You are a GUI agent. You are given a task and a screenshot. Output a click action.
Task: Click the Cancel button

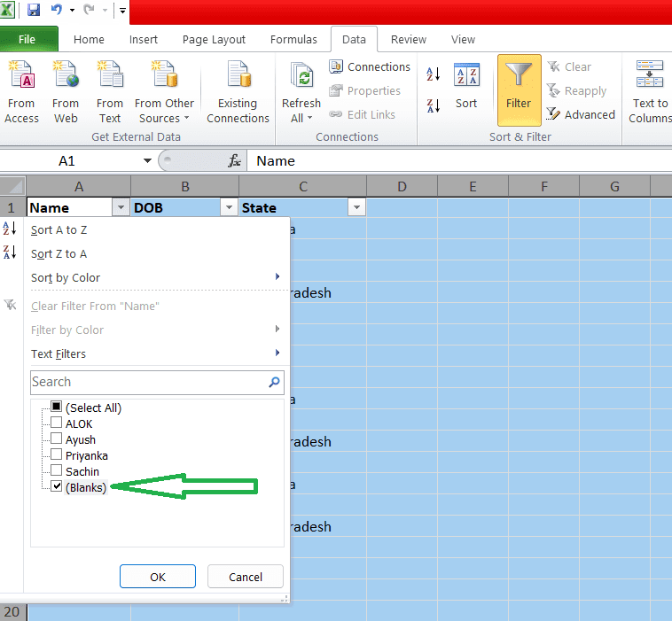(x=246, y=577)
